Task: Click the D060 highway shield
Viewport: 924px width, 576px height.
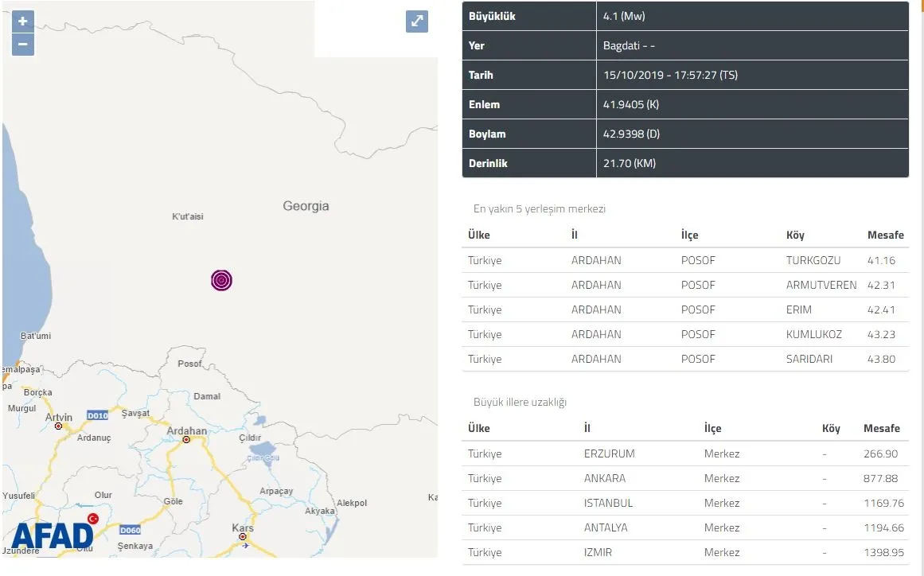Action: [x=130, y=530]
